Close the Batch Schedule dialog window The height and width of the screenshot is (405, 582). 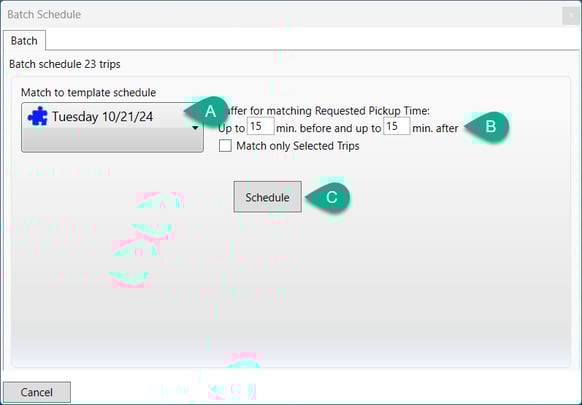coord(570,15)
